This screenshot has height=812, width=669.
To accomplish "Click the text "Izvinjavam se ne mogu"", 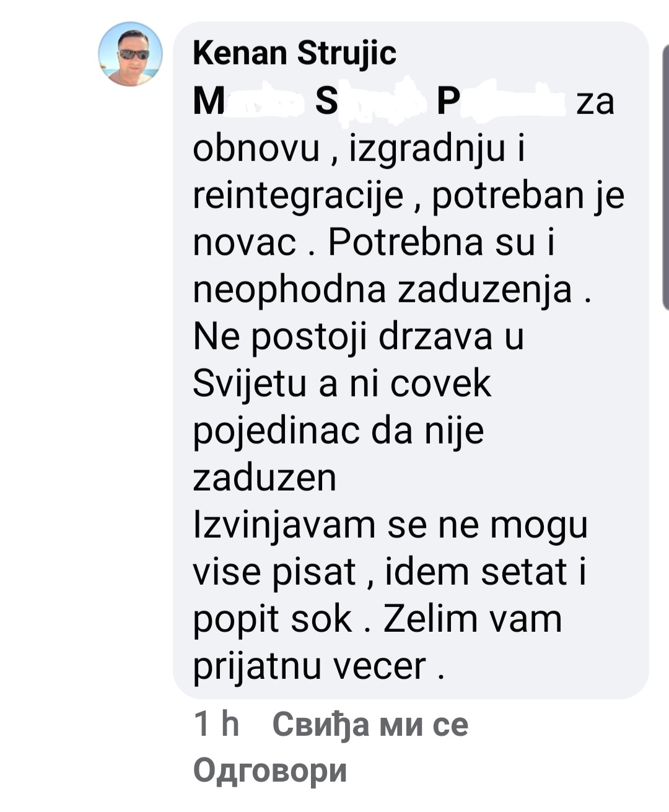I will coord(390,526).
